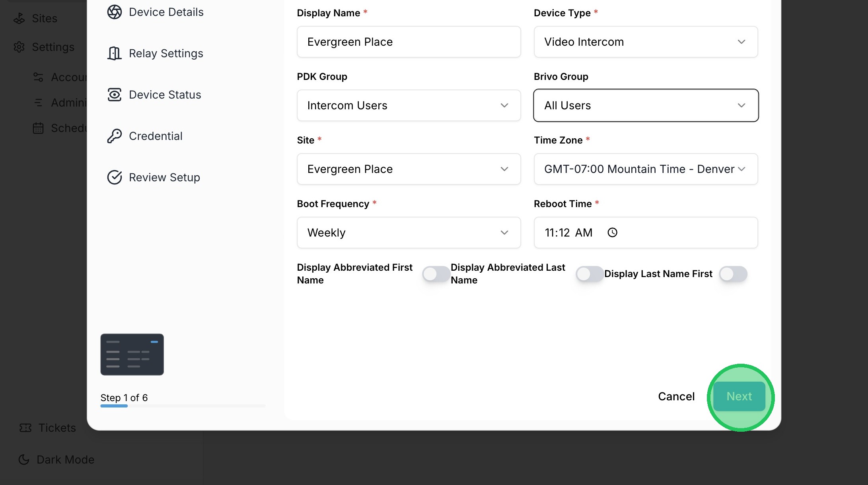The image size is (868, 485).
Task: Click the Relay Settings door icon
Action: pos(115,53)
